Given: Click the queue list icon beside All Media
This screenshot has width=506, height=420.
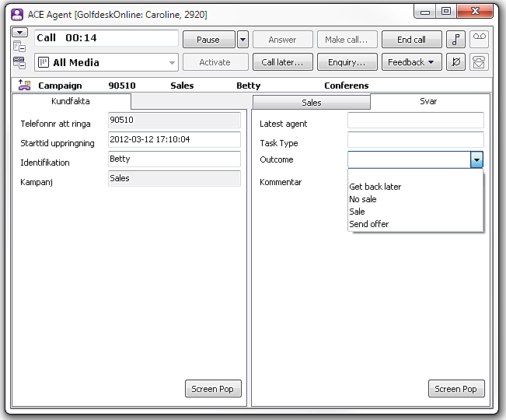Looking at the screenshot, I should coord(20,63).
